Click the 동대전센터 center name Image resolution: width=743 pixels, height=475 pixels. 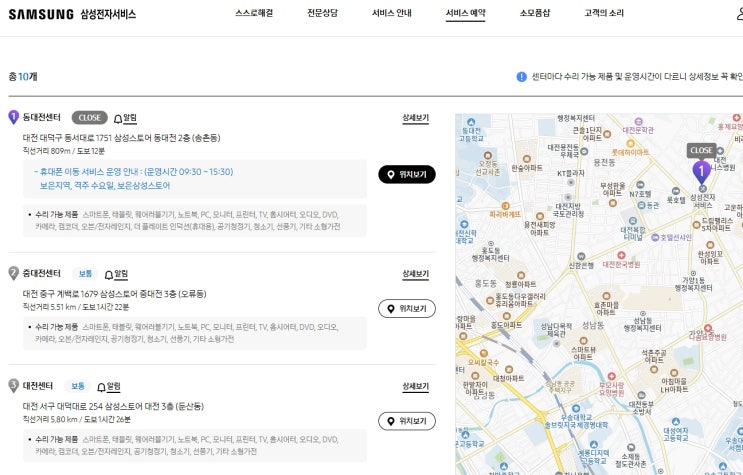[x=42, y=117]
